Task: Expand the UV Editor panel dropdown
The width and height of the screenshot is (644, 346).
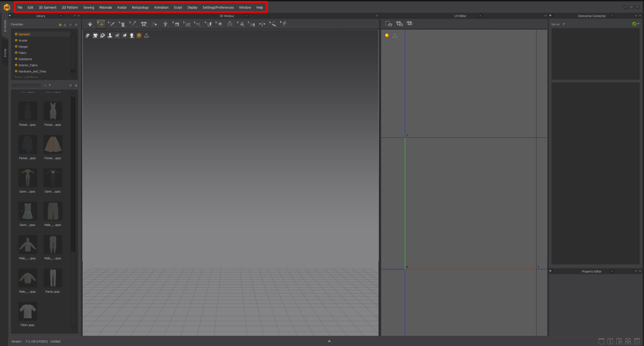Action: point(480,16)
